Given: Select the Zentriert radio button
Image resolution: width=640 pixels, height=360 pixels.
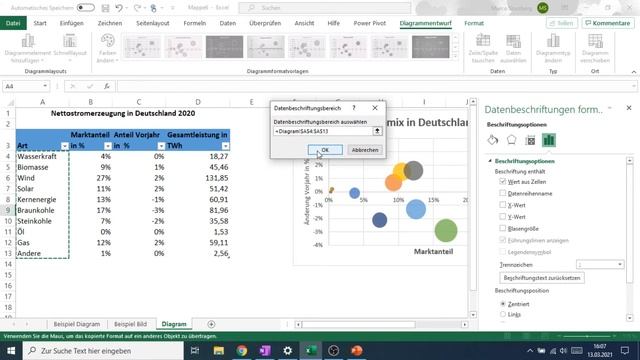Looking at the screenshot, I should [503, 304].
